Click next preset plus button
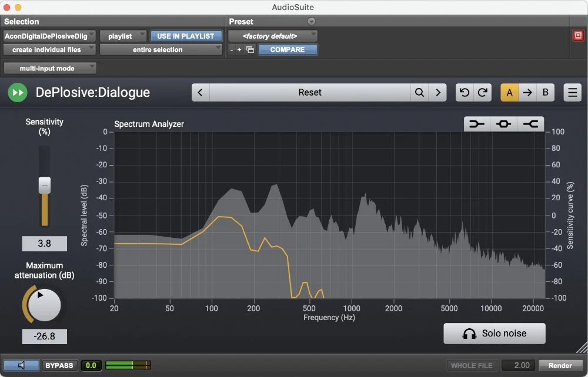 tap(239, 50)
